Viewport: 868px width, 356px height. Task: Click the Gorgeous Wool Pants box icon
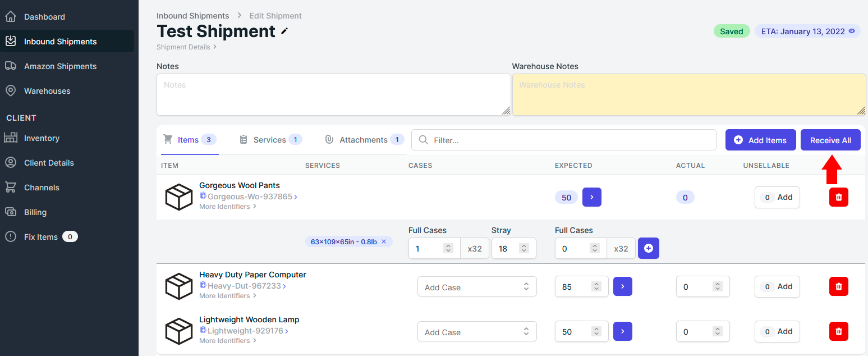pos(179,197)
